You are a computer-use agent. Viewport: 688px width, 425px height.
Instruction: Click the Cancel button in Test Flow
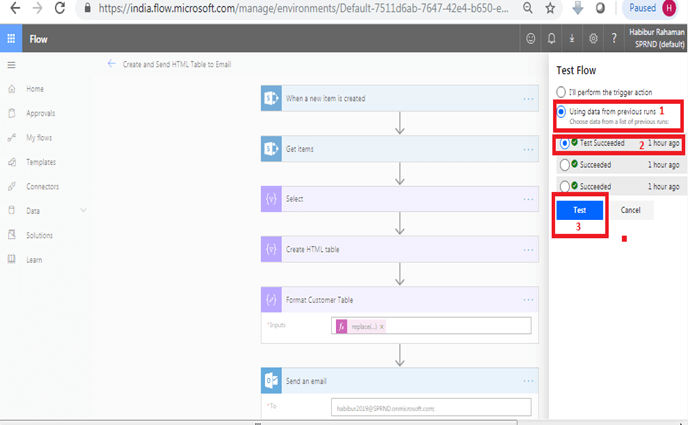(x=631, y=210)
